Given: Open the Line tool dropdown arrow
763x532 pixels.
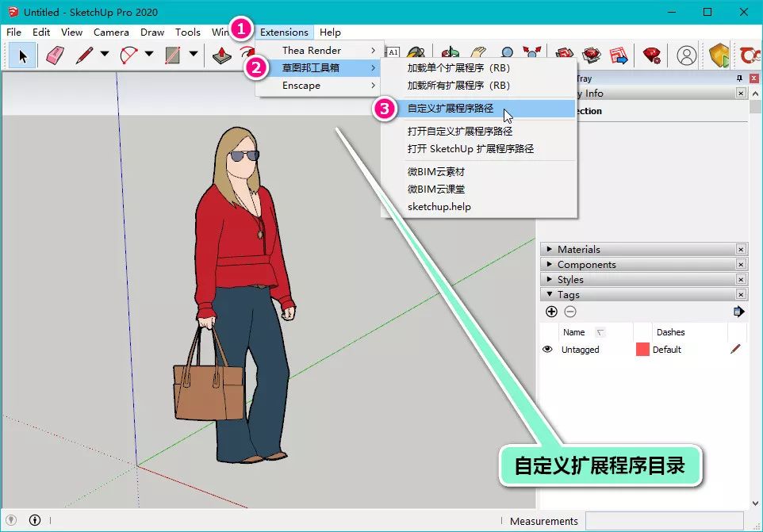Looking at the screenshot, I should click(x=105, y=53).
